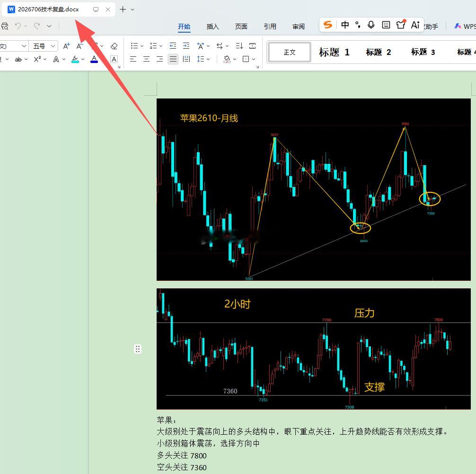476x474 pixels.
Task: Open highlight color dropdown arrow
Action: tap(83, 59)
